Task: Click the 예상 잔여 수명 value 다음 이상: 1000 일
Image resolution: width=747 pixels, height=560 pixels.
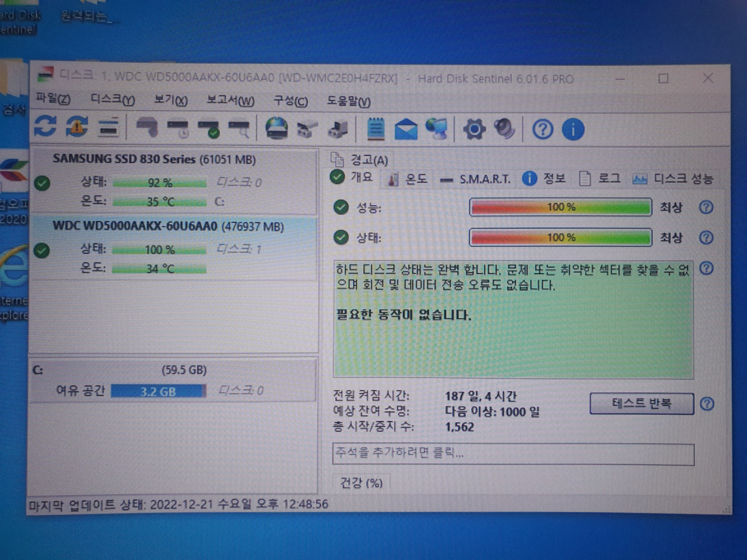Action: click(492, 412)
